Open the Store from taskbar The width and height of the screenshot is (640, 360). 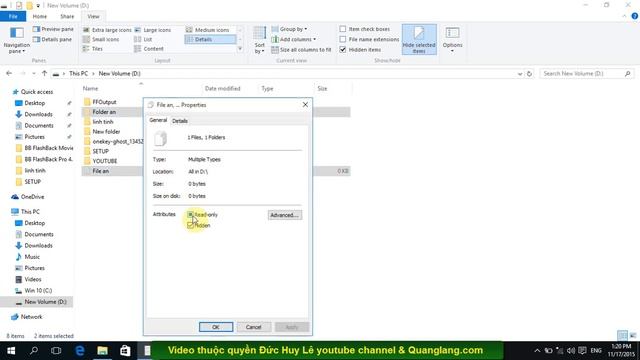tap(125, 351)
